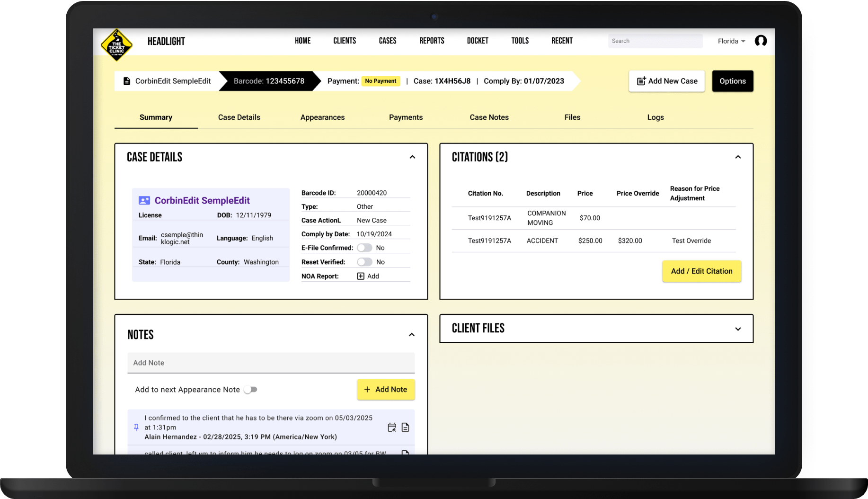Image resolution: width=868 pixels, height=499 pixels.
Task: Click The Ticket Clinic logo
Action: 116,45
